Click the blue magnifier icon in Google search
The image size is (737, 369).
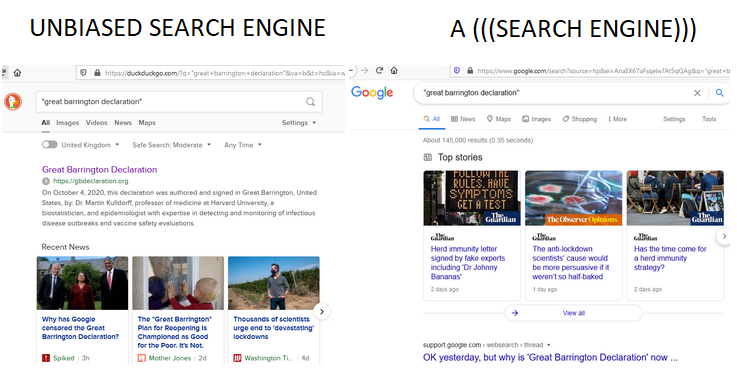tap(719, 93)
